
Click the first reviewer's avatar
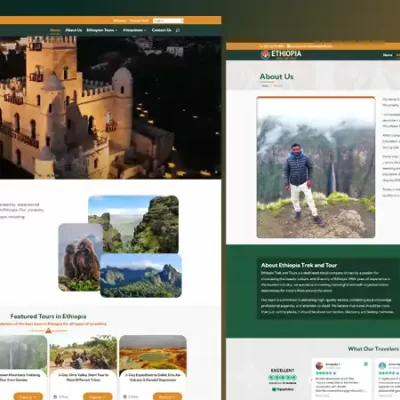point(319,366)
